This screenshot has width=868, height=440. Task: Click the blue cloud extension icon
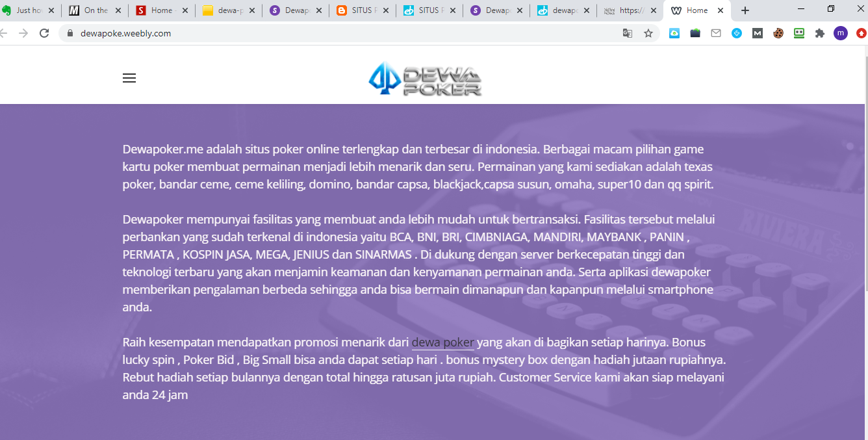[x=674, y=33]
